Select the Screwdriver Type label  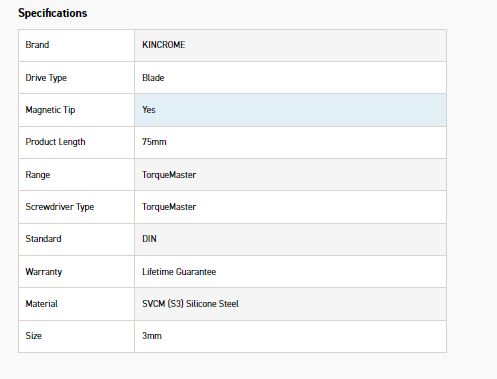pyautogui.click(x=60, y=207)
